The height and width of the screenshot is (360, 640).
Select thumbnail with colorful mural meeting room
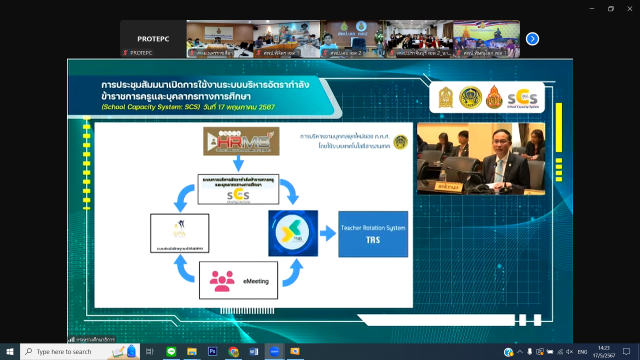pos(287,39)
